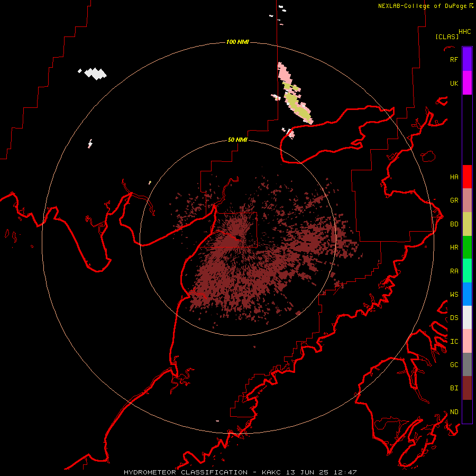
Task: Click the "HHC" product label
Action: point(464,32)
